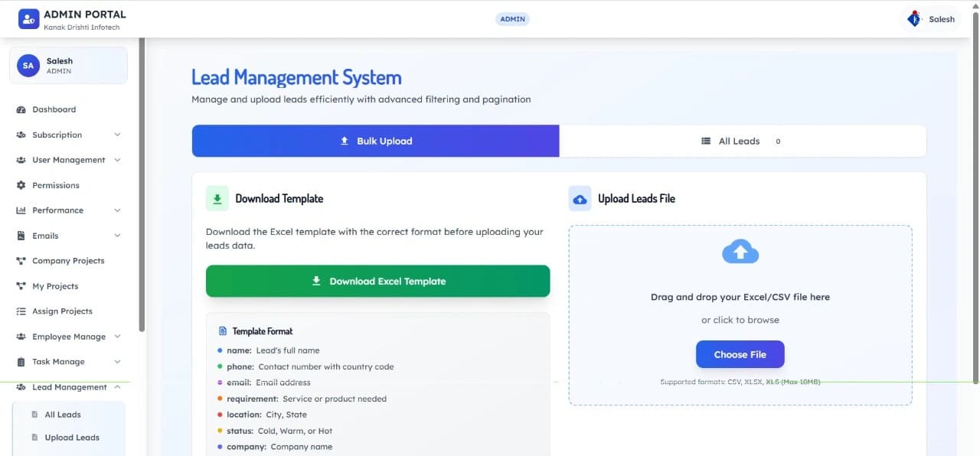Click the Choose File button
The width and height of the screenshot is (980, 456).
[740, 355]
